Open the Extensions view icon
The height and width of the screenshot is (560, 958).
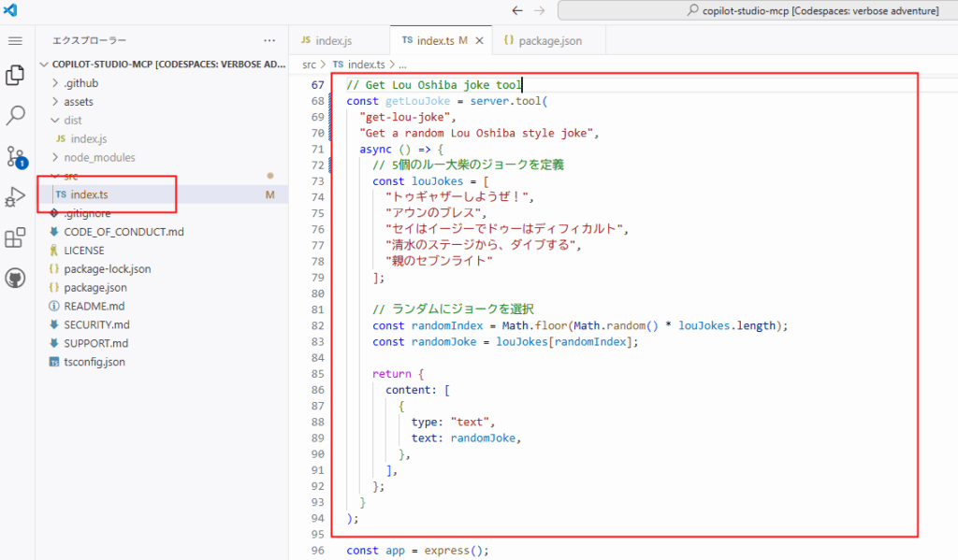15,237
